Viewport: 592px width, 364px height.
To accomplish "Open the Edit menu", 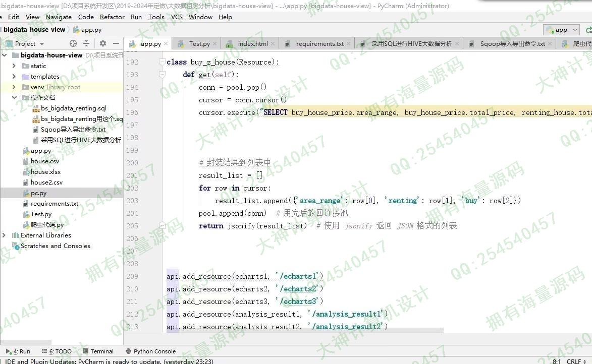I will pyautogui.click(x=14, y=17).
